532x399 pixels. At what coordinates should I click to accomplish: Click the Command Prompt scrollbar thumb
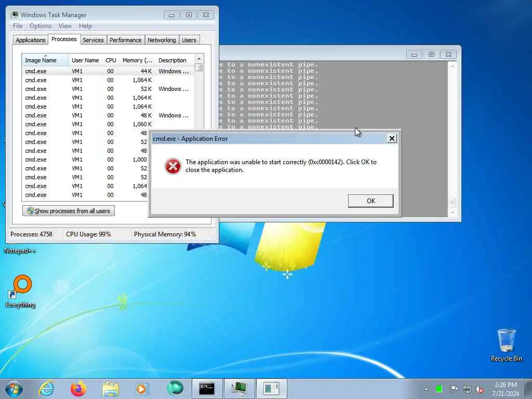tap(452, 203)
